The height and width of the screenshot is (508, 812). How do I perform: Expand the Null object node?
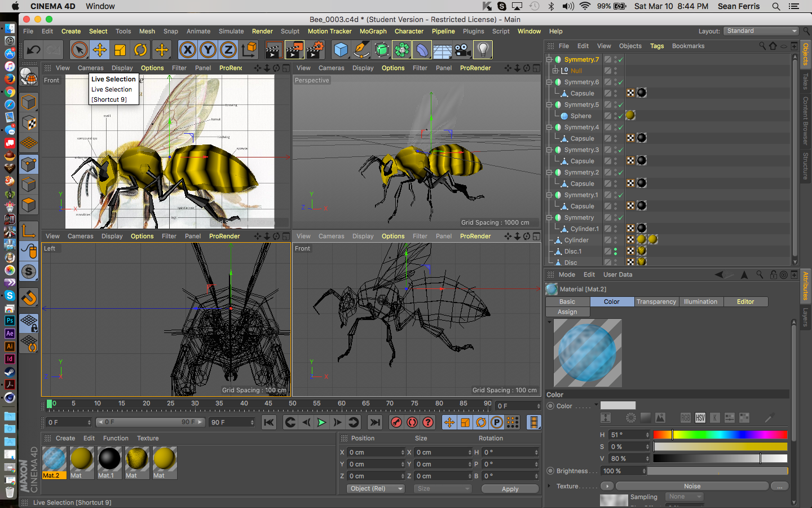tap(555, 71)
